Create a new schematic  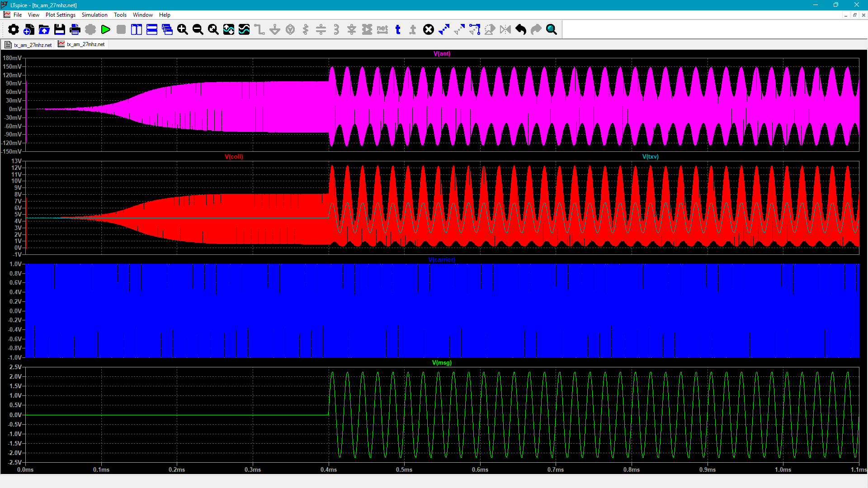[28, 30]
